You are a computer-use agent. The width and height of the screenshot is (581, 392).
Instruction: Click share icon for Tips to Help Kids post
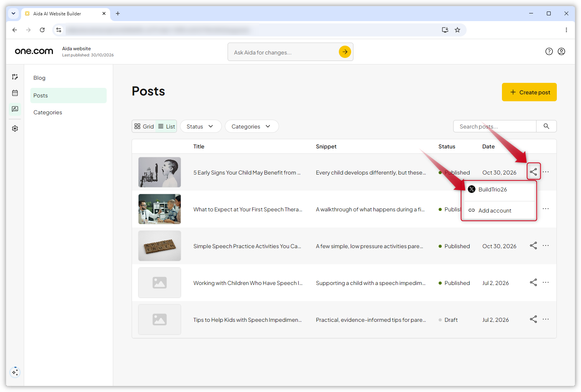(x=533, y=319)
